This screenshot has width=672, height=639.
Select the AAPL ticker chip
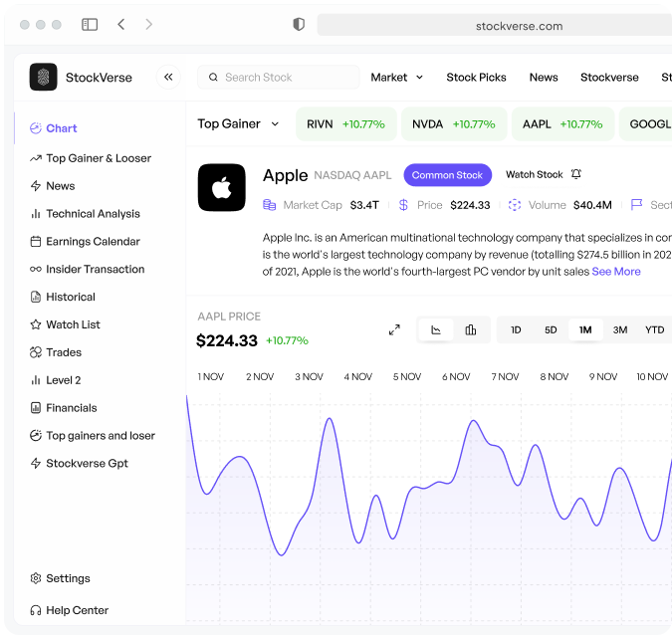[562, 123]
